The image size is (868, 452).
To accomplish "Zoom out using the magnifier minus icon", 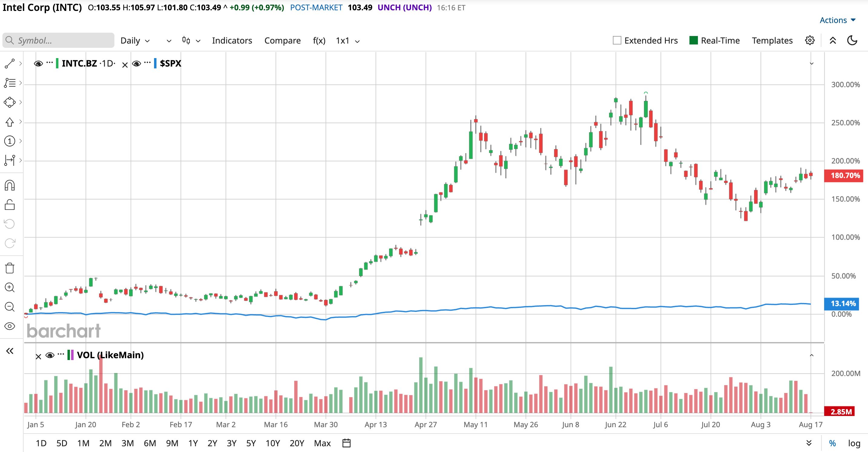I will pos(9,307).
